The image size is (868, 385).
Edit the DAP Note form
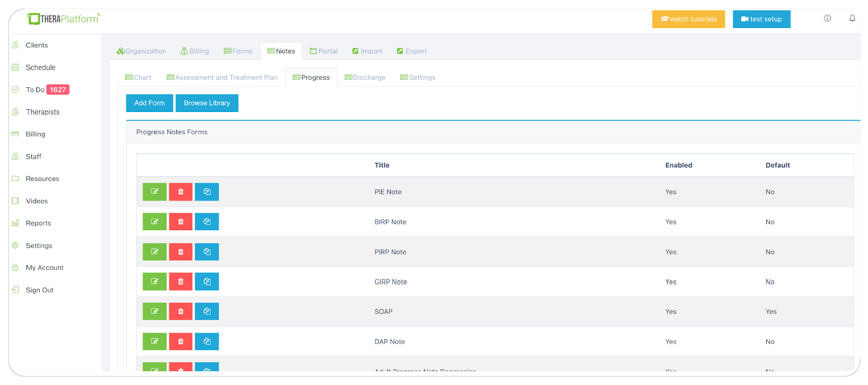click(154, 342)
